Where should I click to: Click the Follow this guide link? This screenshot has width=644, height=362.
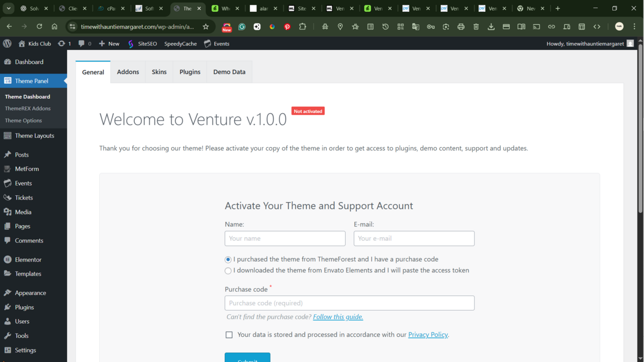[x=338, y=317]
